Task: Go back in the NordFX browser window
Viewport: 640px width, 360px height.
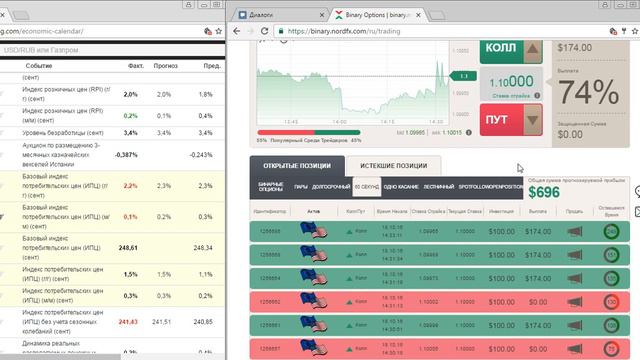Action: [x=237, y=31]
